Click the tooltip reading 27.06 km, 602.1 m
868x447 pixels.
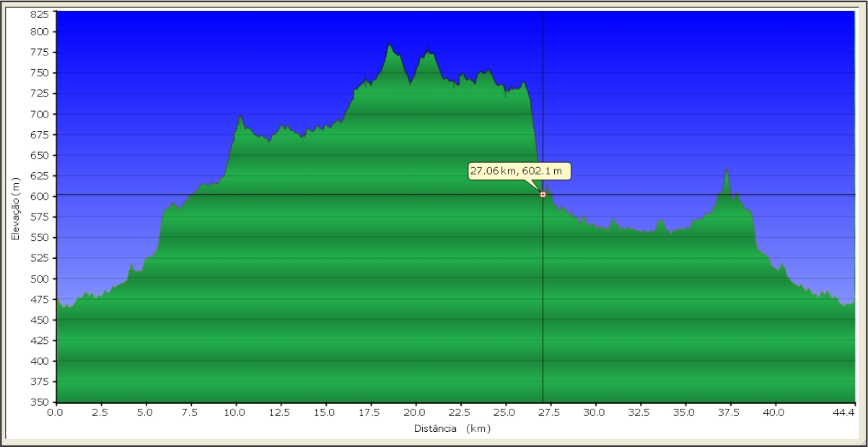tap(520, 172)
